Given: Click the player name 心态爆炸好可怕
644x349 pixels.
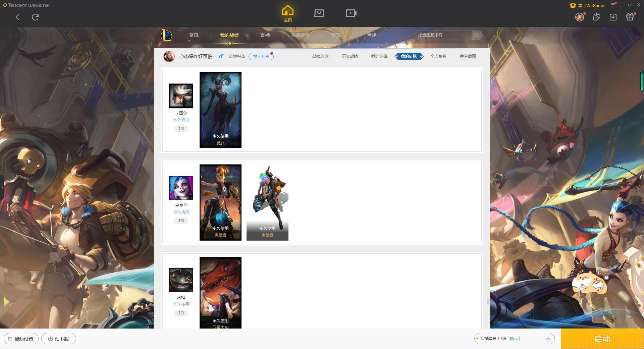Looking at the screenshot, I should tap(197, 56).
